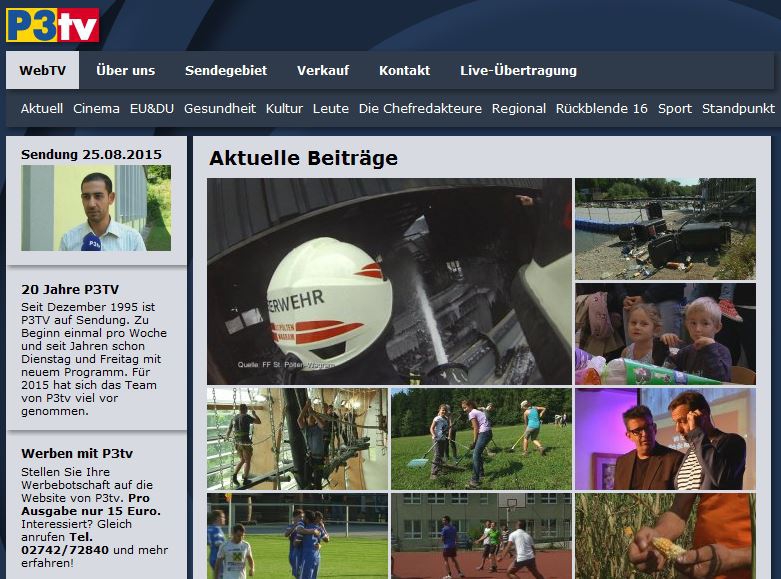
Task: Play the climbing ropes course video
Action: click(x=296, y=438)
